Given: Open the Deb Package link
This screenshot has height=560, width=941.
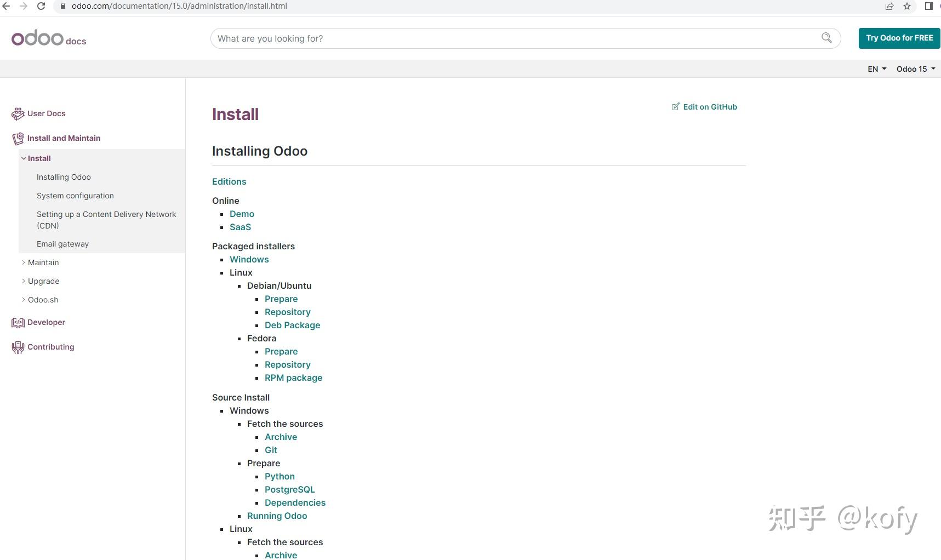Looking at the screenshot, I should pos(292,325).
